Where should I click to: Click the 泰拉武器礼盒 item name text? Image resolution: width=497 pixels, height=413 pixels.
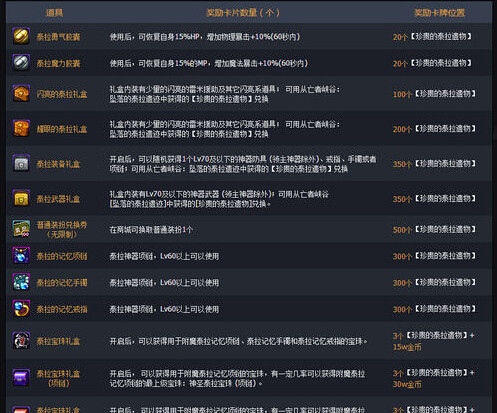coord(58,199)
